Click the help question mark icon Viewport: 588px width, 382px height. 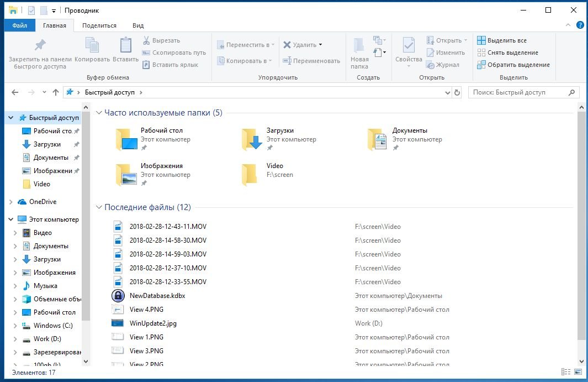580,25
